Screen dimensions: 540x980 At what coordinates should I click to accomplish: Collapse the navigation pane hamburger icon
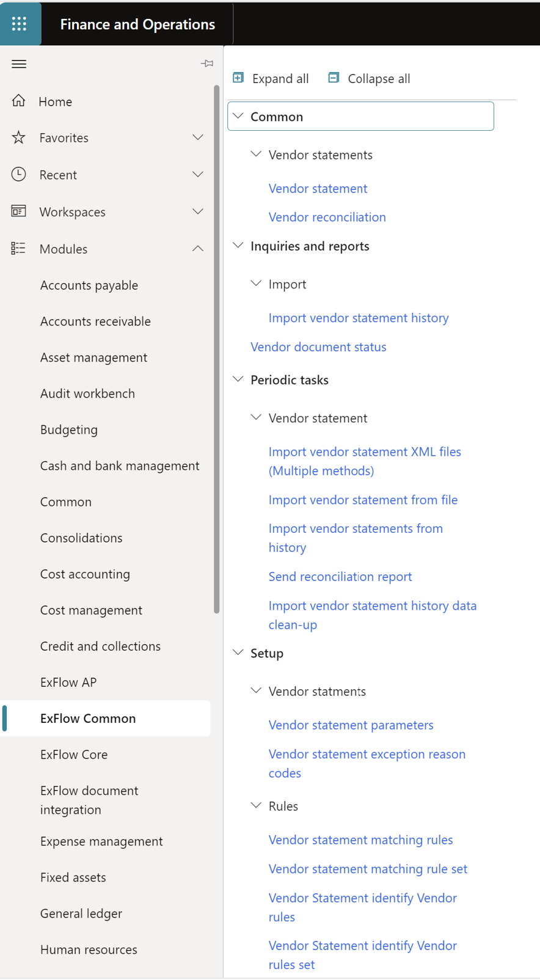(19, 64)
